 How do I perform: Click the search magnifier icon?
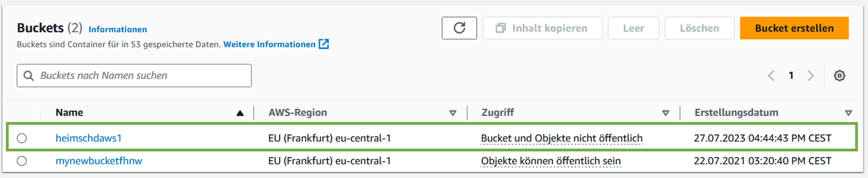coord(28,76)
